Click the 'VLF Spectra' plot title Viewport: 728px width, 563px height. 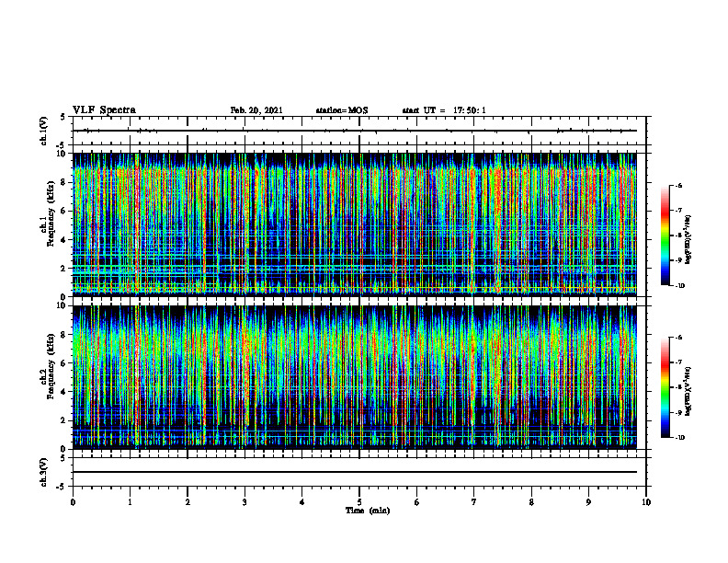(x=104, y=110)
